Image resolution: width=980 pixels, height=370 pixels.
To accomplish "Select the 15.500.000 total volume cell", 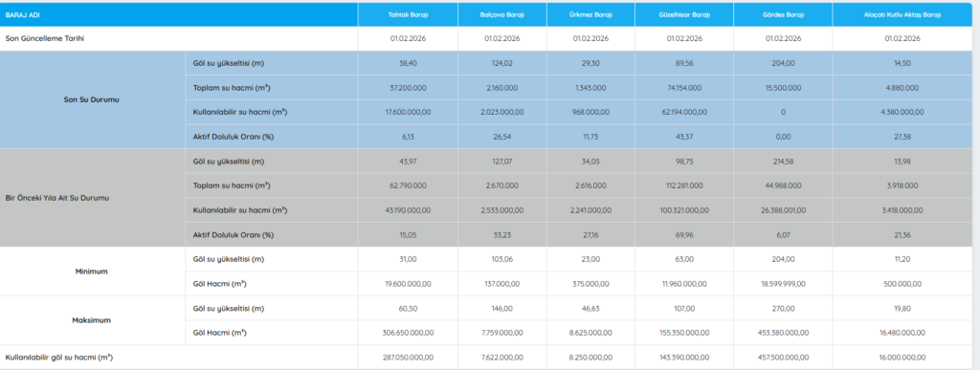I will [x=783, y=88].
